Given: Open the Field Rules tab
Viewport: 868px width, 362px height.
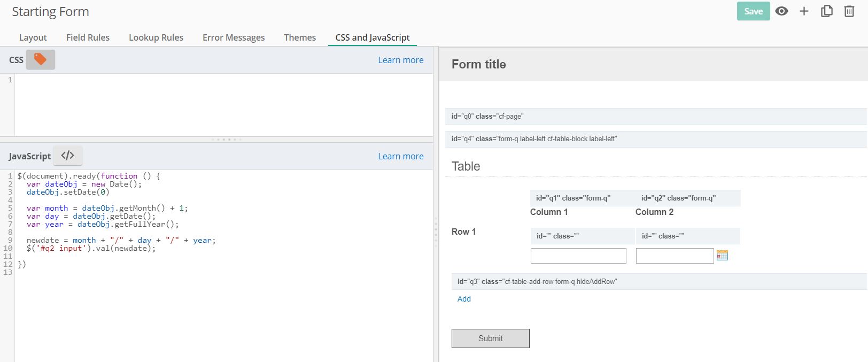Looking at the screenshot, I should tap(88, 37).
